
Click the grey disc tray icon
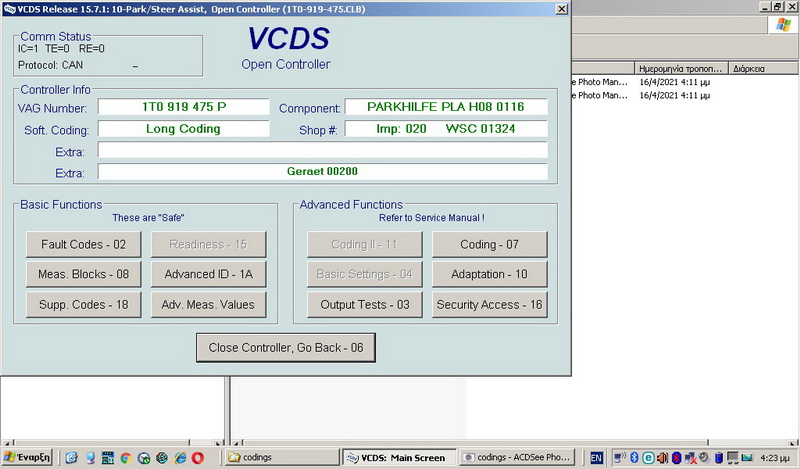[704, 457]
